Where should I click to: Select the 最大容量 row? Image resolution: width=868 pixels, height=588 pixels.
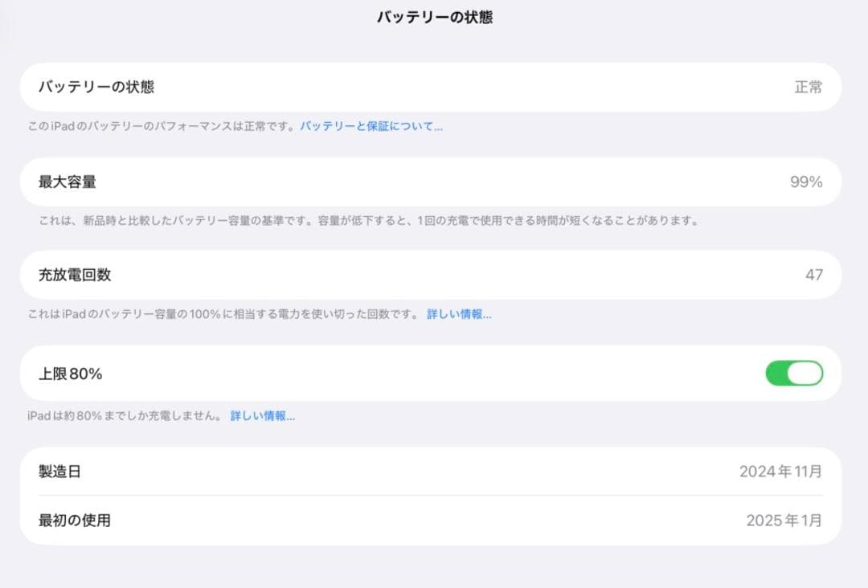coord(434,182)
